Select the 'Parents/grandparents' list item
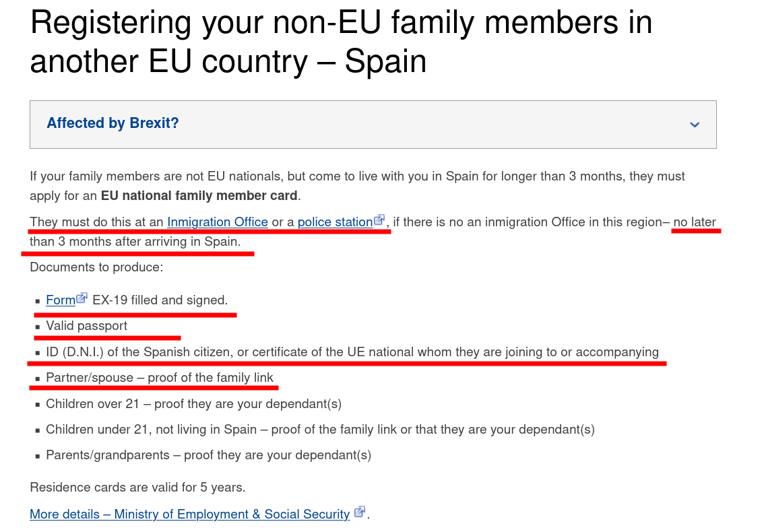 [x=209, y=455]
